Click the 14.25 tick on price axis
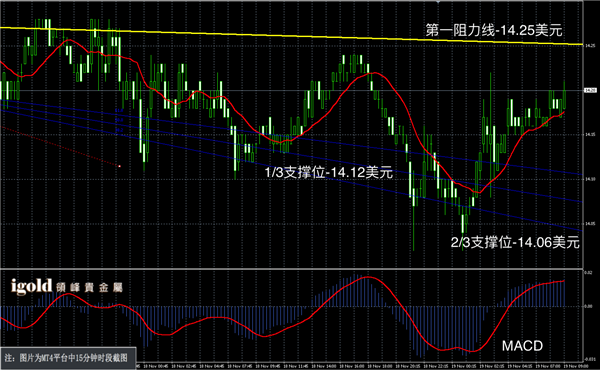The width and height of the screenshot is (600, 370). (590, 46)
